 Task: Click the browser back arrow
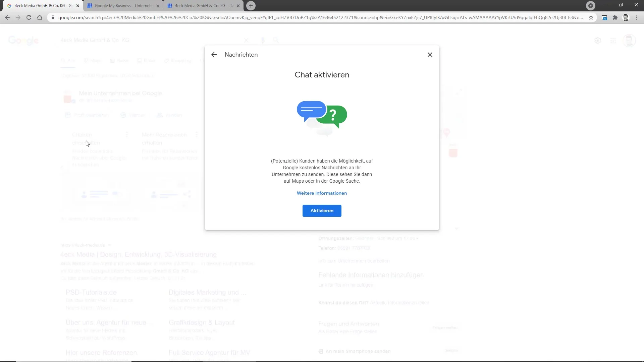coord(7,17)
